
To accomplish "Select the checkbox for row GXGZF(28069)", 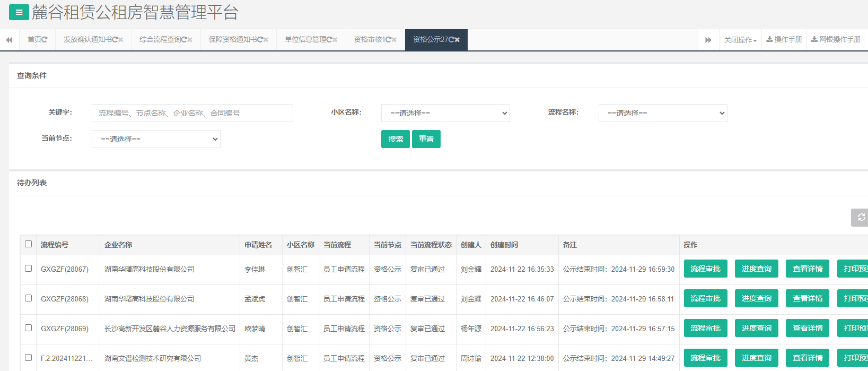I will tap(29, 328).
